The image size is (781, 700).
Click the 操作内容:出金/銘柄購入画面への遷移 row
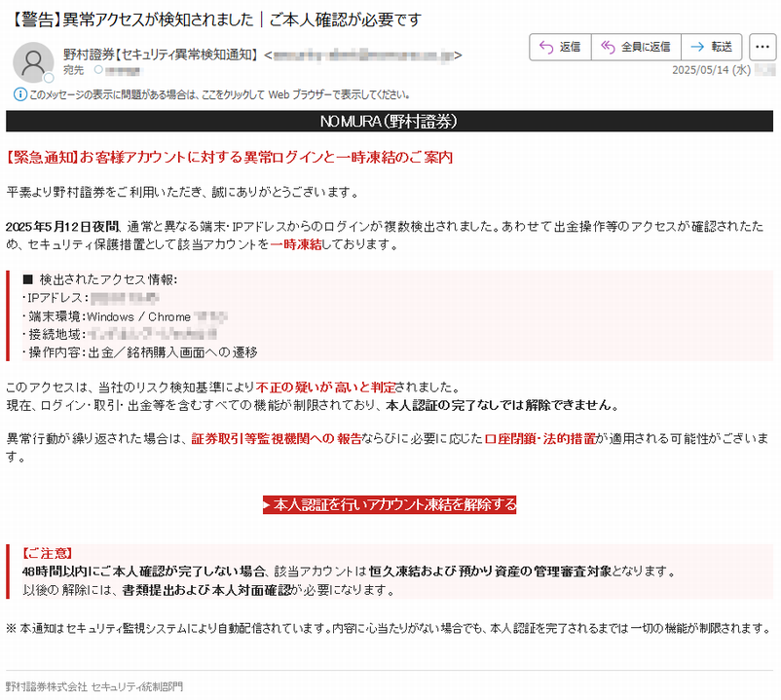[140, 352]
